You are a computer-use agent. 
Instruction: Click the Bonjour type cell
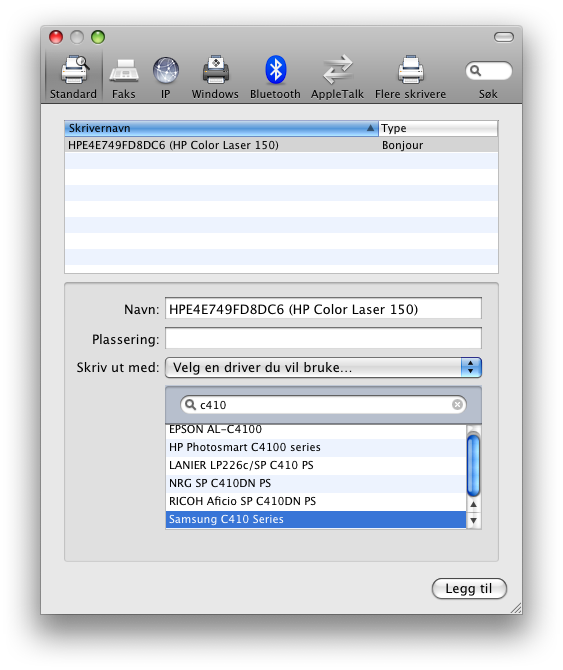pyautogui.click(x=402, y=145)
